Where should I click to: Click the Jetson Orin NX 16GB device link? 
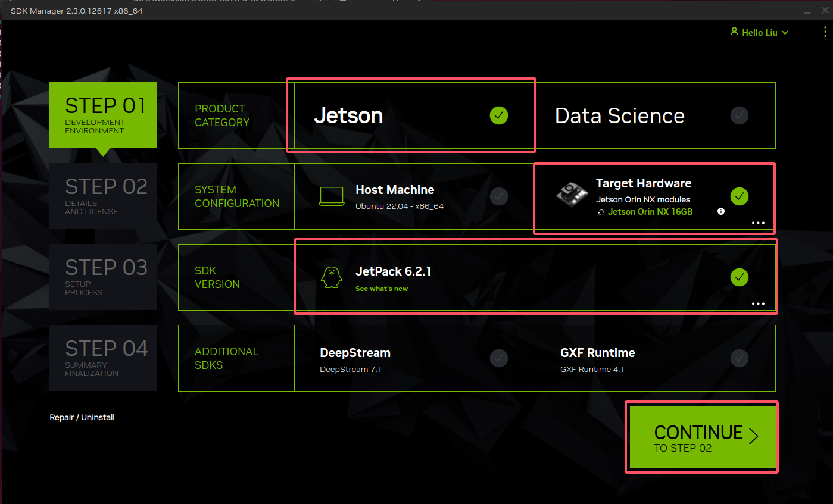650,212
